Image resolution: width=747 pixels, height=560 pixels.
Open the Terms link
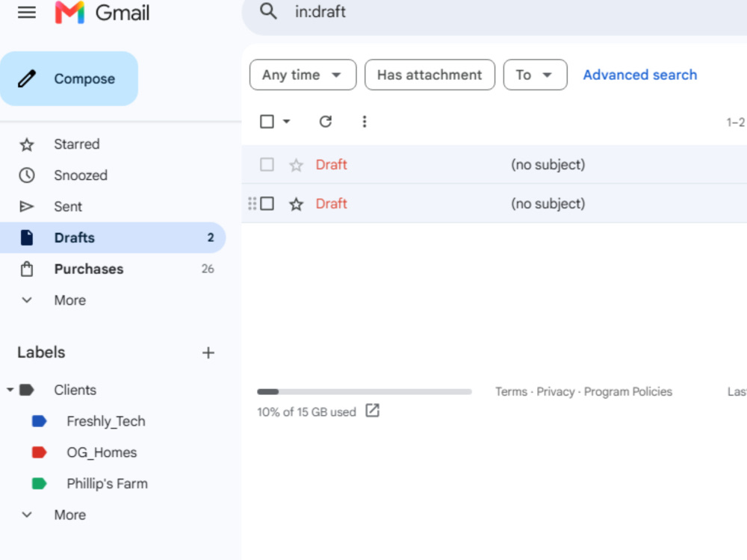(x=511, y=392)
